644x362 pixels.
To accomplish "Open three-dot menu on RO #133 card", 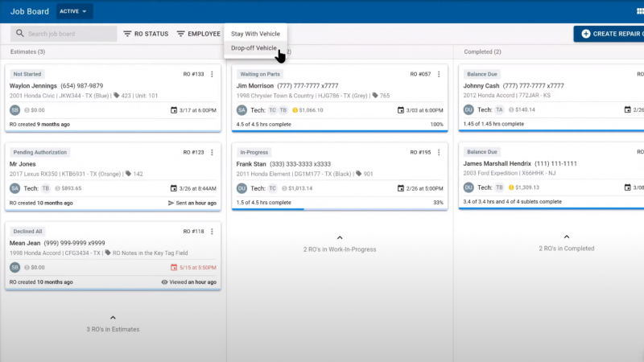I will [x=213, y=74].
